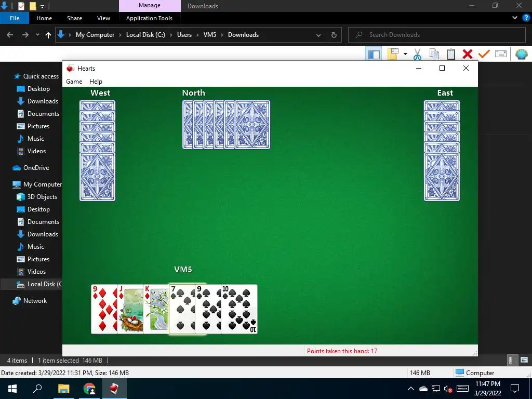Switch to large thumbnails view

524,360
